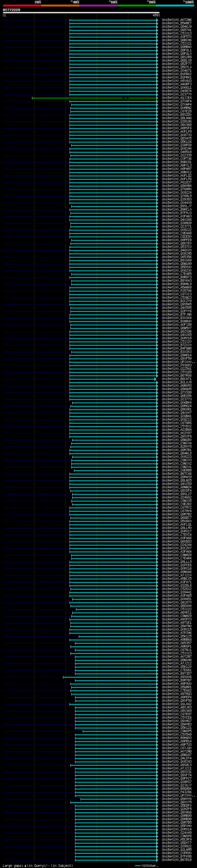
Task: Click UniRef100_Q8S2R8 hit name
Action: pyautogui.click(x=176, y=57)
